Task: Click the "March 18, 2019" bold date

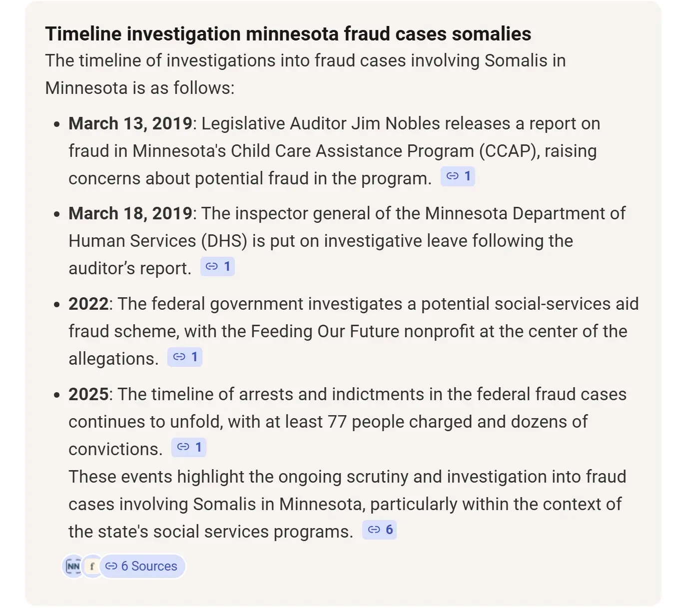Action: (130, 213)
